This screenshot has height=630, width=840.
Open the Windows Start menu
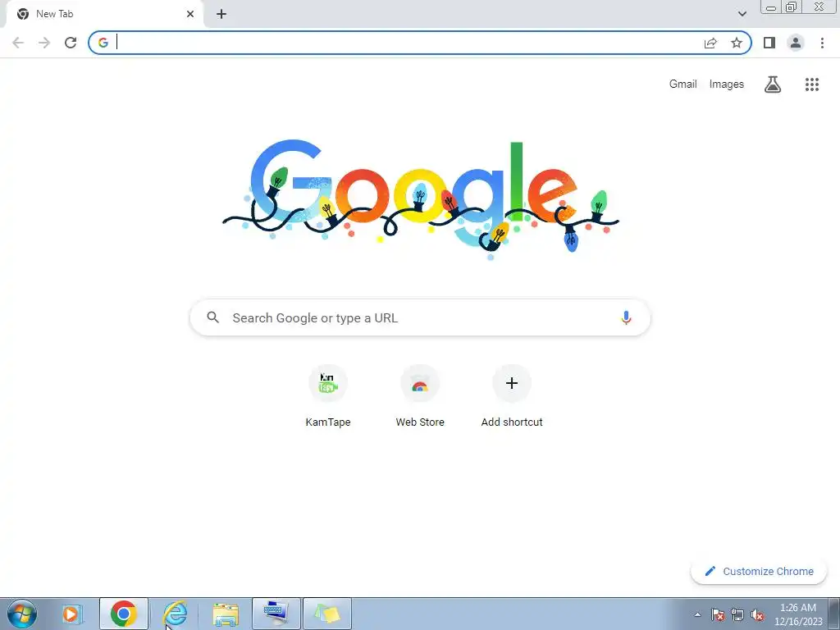coord(22,614)
